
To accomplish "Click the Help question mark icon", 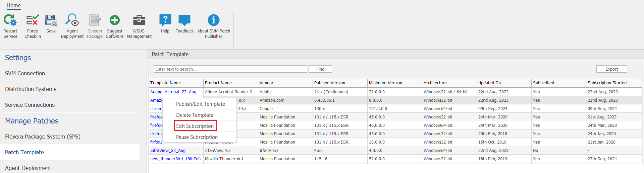I will tap(165, 21).
